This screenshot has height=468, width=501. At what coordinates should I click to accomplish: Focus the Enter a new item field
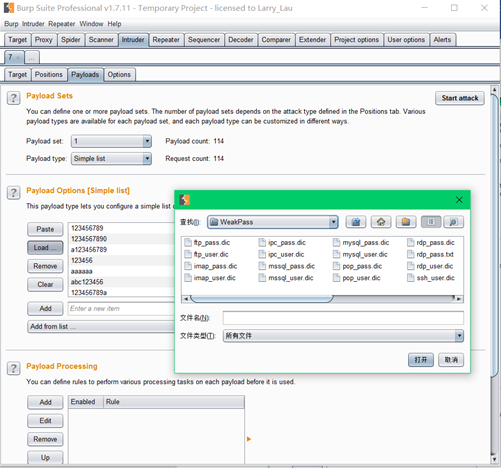click(121, 308)
